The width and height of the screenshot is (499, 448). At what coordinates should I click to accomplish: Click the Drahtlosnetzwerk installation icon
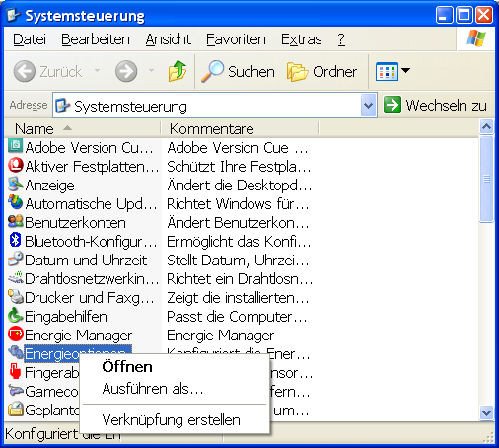(15, 278)
